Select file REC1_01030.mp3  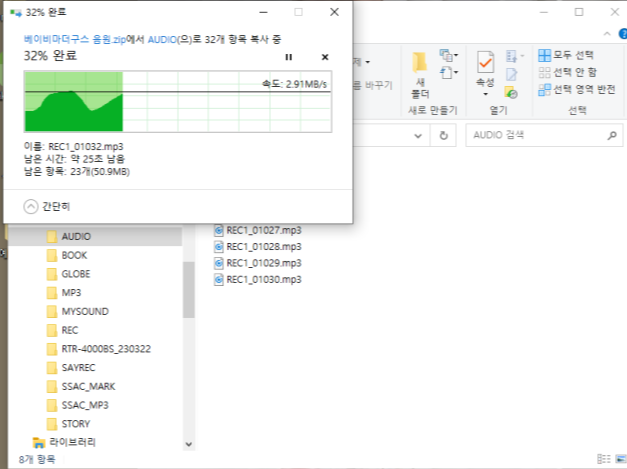(x=264, y=279)
